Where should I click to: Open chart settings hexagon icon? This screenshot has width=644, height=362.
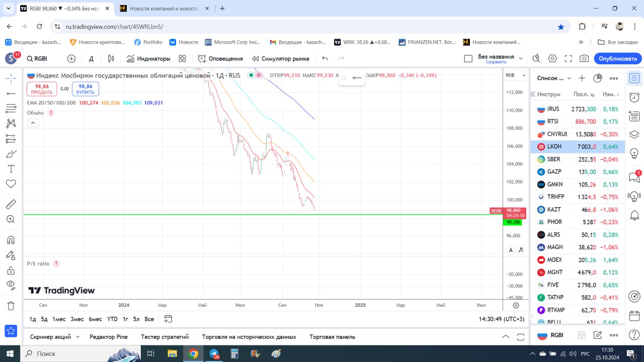coord(552,58)
